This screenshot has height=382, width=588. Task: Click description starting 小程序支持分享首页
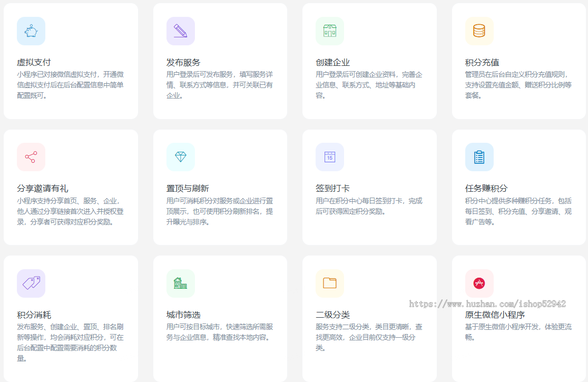point(71,211)
